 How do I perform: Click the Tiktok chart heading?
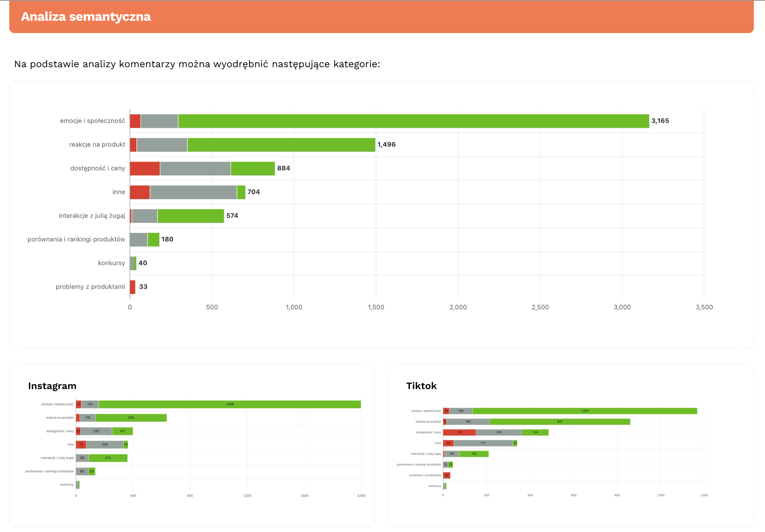pyautogui.click(x=421, y=386)
